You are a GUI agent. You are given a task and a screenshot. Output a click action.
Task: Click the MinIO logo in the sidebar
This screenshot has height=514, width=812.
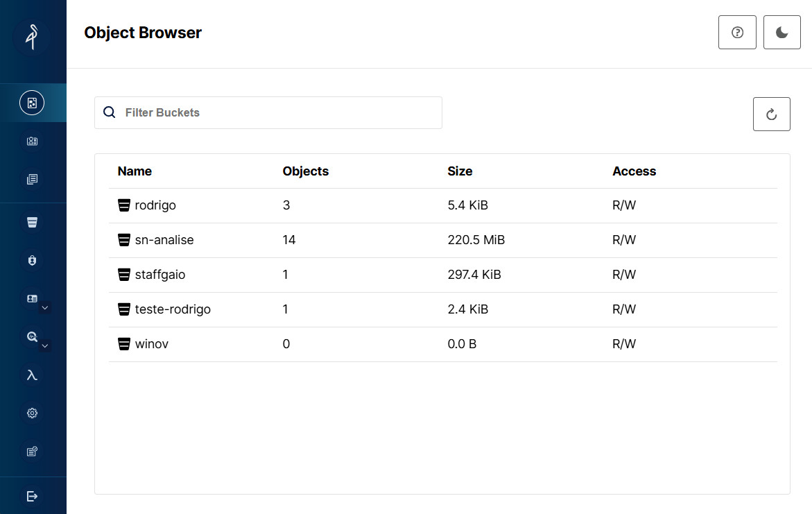coord(32,36)
